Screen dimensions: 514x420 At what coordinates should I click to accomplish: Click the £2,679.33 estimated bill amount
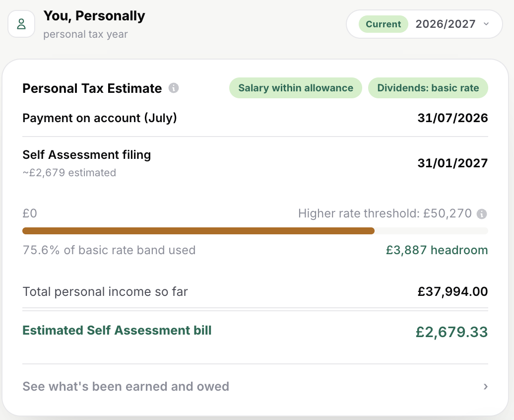[x=451, y=332]
